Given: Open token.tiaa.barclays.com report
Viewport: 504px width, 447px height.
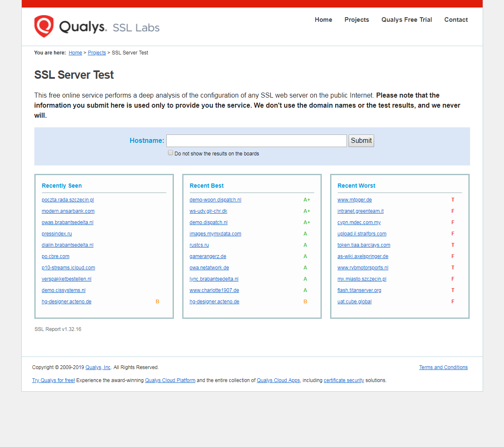Looking at the screenshot, I should [364, 245].
